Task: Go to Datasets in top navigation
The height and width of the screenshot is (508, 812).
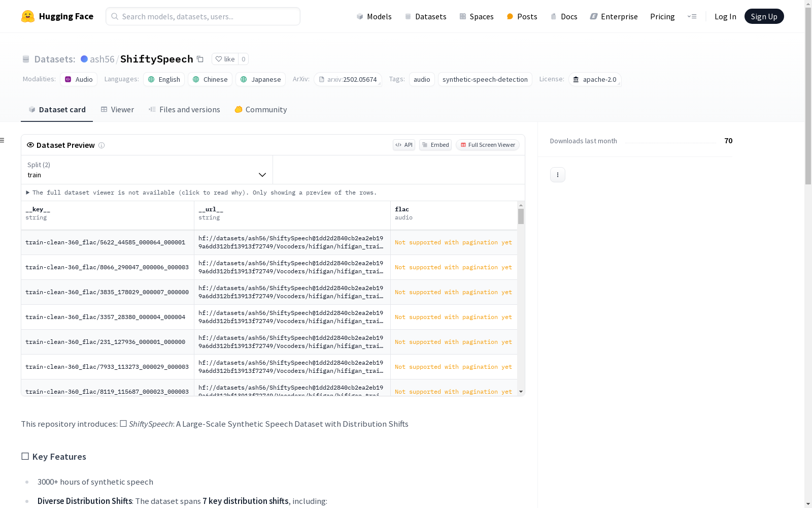Action: click(425, 16)
